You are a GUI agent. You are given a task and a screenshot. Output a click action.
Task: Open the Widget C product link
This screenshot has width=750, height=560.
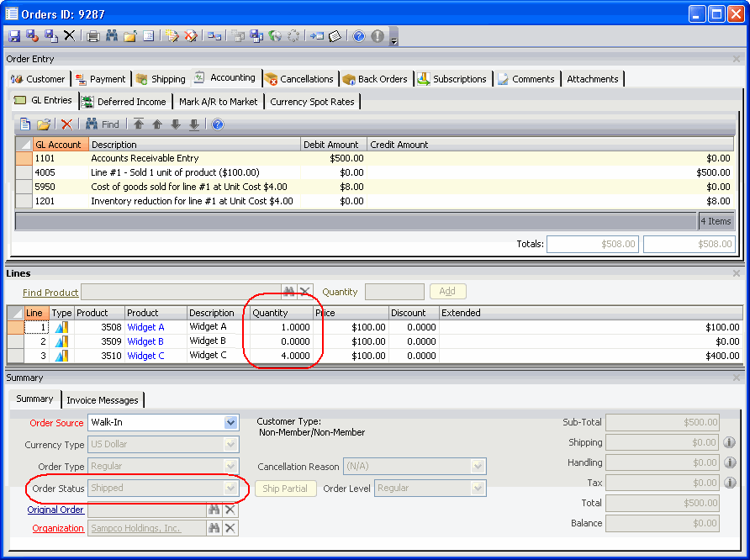[146, 356]
